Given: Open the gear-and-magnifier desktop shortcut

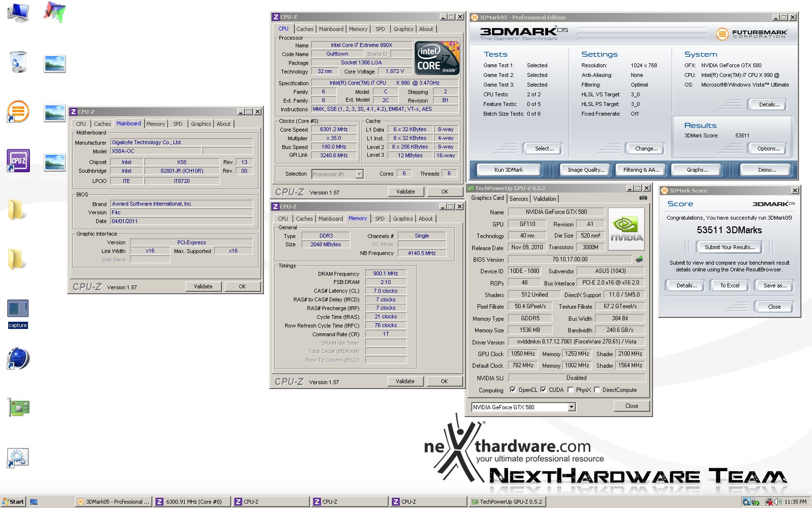Looking at the screenshot, I should pos(18,457).
